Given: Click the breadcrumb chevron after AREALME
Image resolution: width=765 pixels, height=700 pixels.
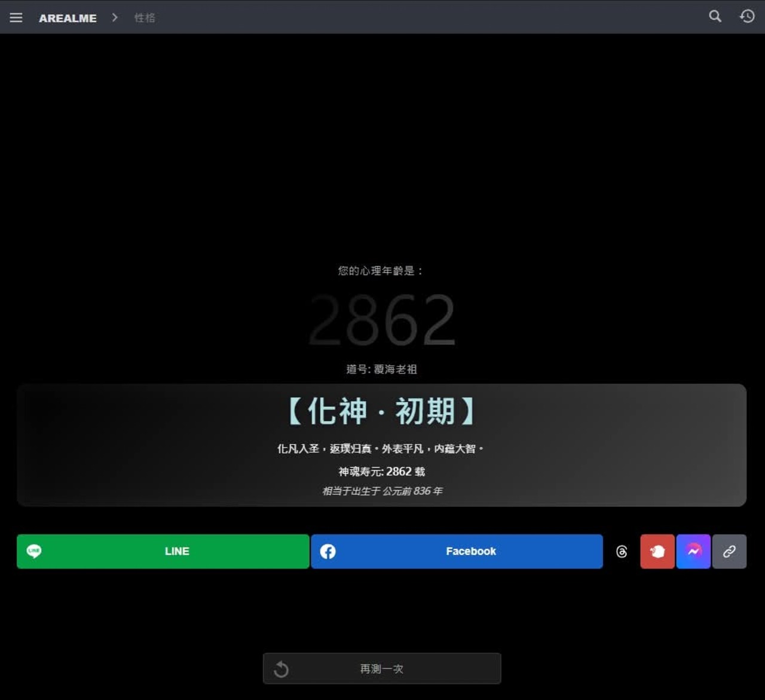Looking at the screenshot, I should coord(115,17).
